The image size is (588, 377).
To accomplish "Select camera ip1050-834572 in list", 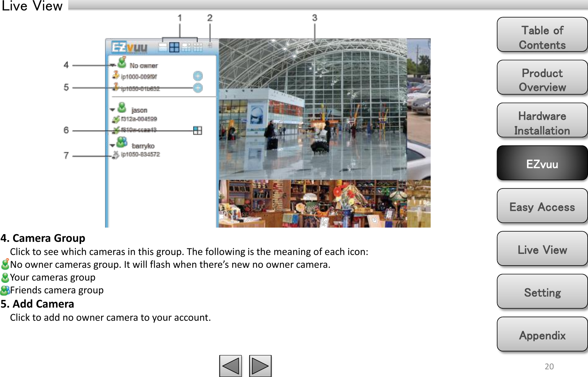I will [141, 155].
